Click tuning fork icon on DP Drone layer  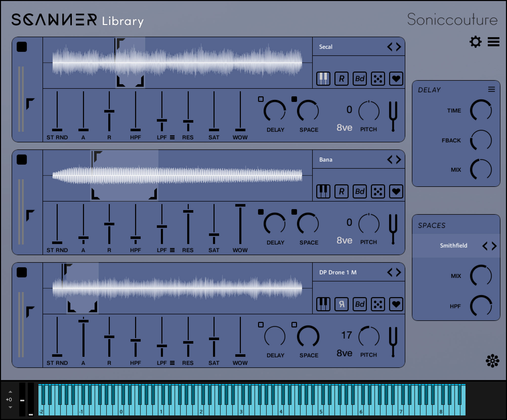393,342
